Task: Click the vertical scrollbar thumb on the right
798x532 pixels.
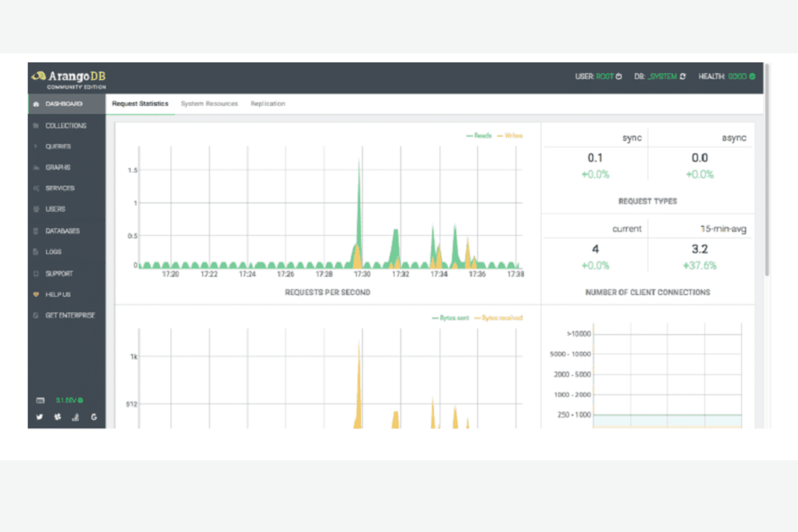Action: [x=767, y=170]
